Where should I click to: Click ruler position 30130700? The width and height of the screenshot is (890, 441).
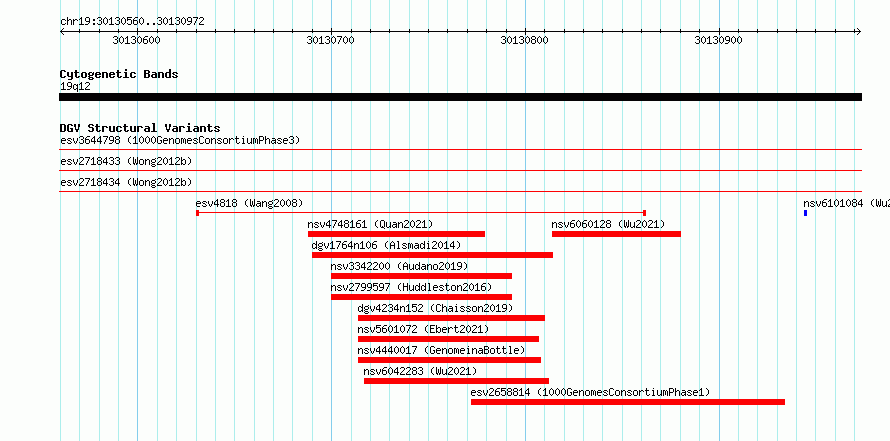tap(330, 40)
